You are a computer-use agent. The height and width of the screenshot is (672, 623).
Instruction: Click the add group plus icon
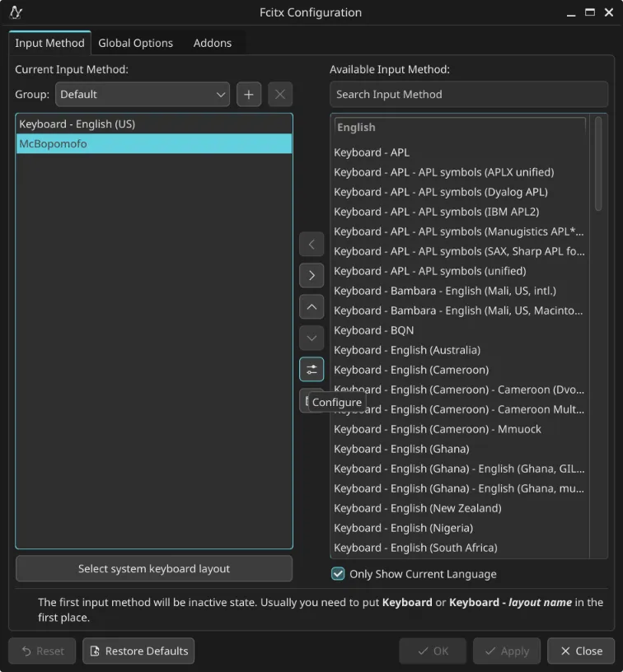[249, 94]
